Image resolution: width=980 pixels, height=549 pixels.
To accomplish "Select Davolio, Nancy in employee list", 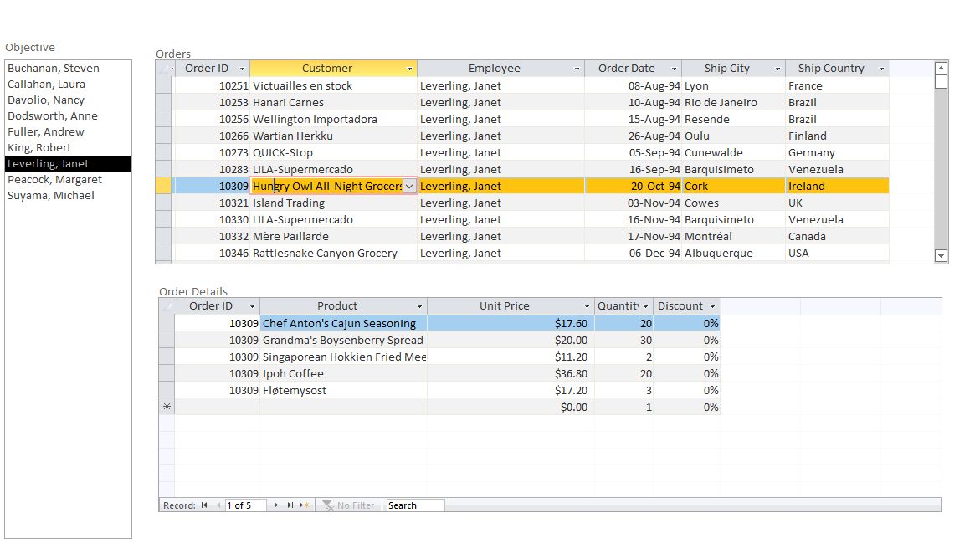I will [46, 100].
